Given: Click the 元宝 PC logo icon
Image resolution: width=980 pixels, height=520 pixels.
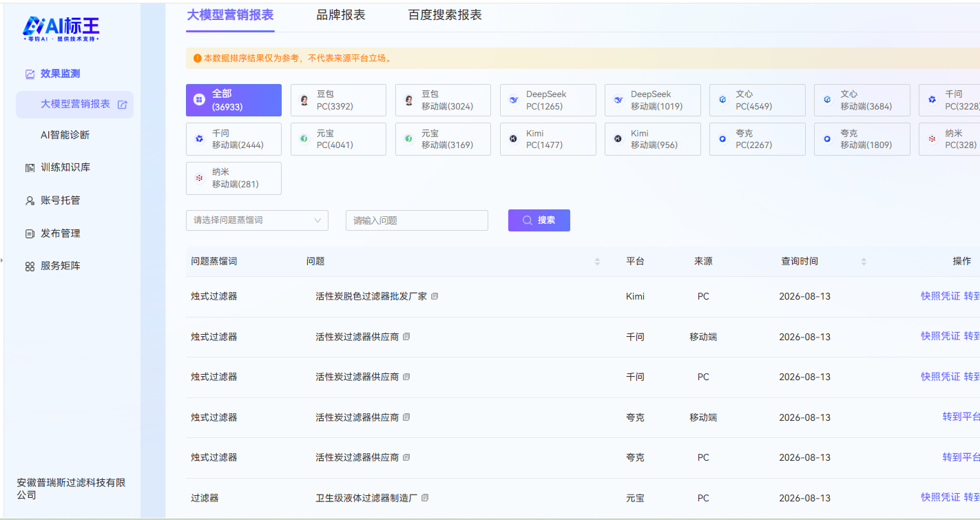Looking at the screenshot, I should [x=304, y=139].
